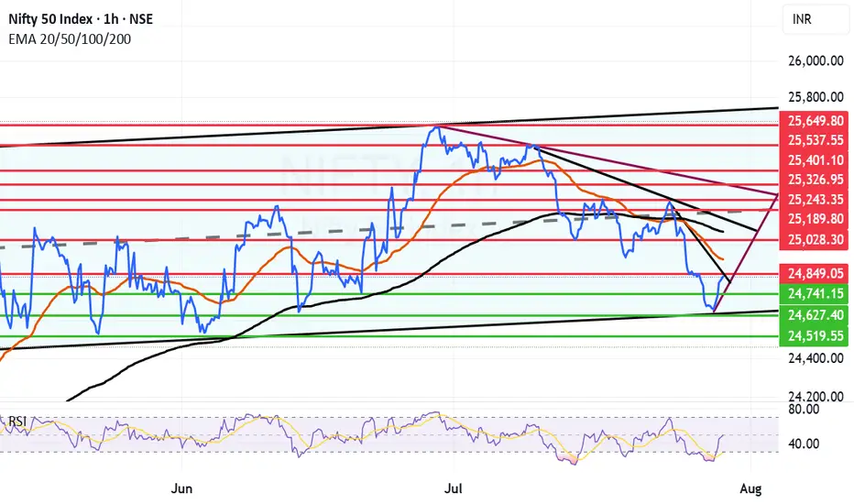Click the Jul label on time axis
Screen dimensions: 854x504
[x=454, y=488]
